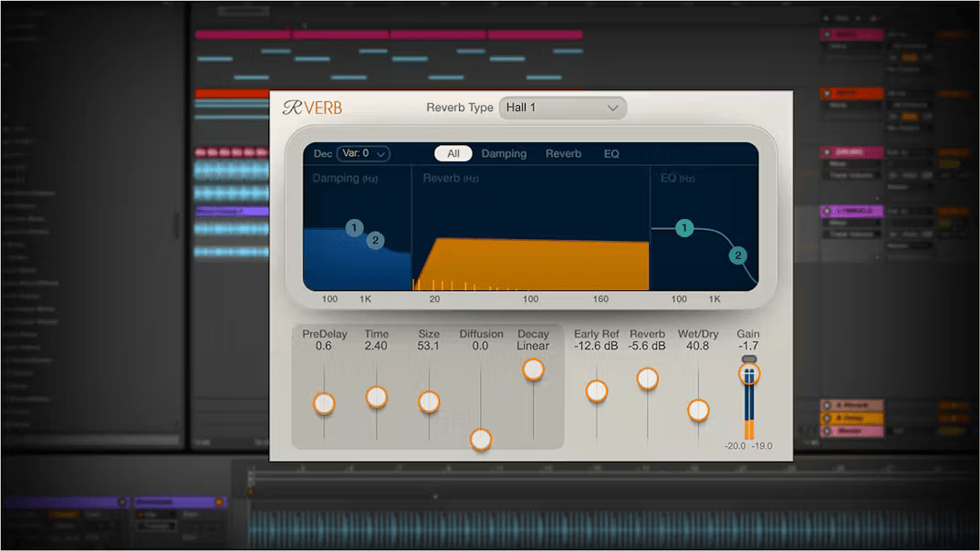
Task: Open the Reverb Type Hall 1 dropdown
Action: (x=562, y=108)
